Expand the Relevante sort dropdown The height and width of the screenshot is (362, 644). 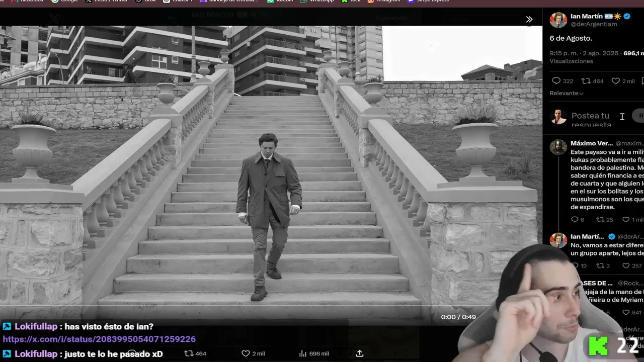point(567,93)
